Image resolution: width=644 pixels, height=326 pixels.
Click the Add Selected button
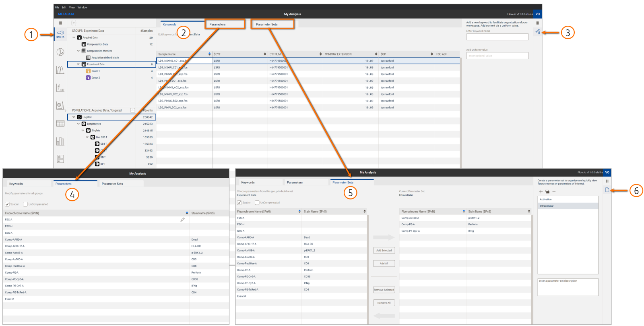tap(384, 250)
